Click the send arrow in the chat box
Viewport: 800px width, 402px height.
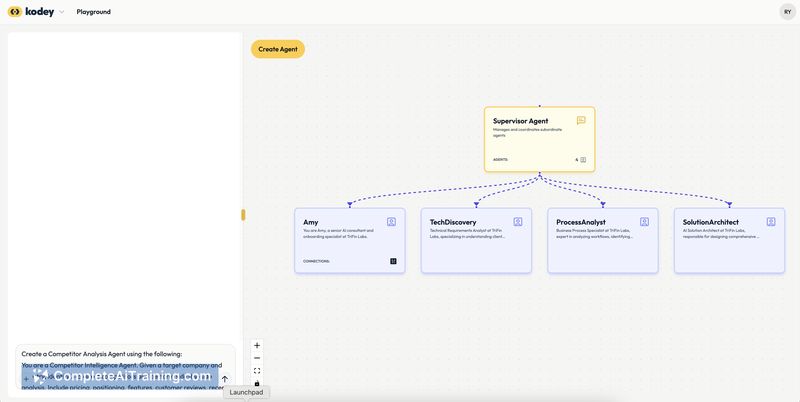[x=225, y=379]
